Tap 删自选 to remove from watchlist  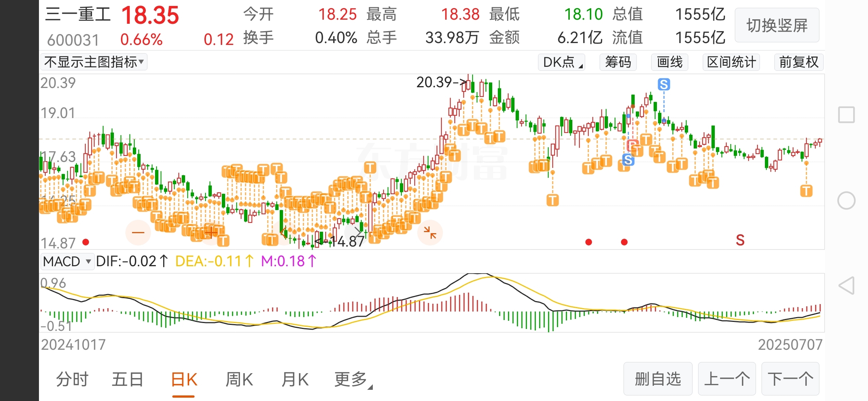pyautogui.click(x=658, y=379)
